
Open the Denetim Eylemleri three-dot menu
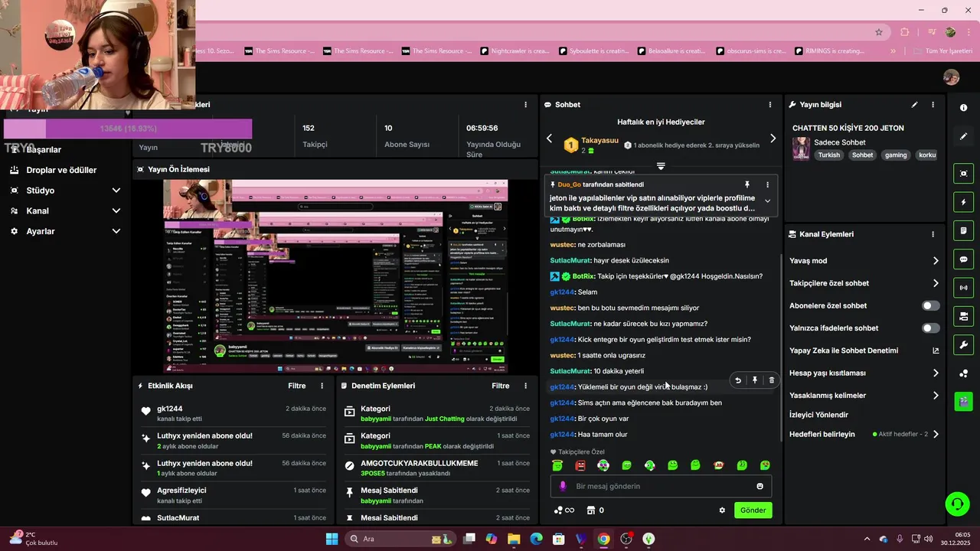point(525,386)
